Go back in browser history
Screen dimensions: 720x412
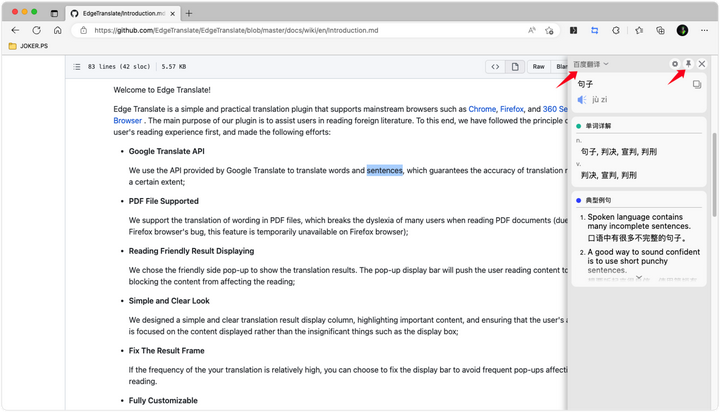(x=15, y=30)
